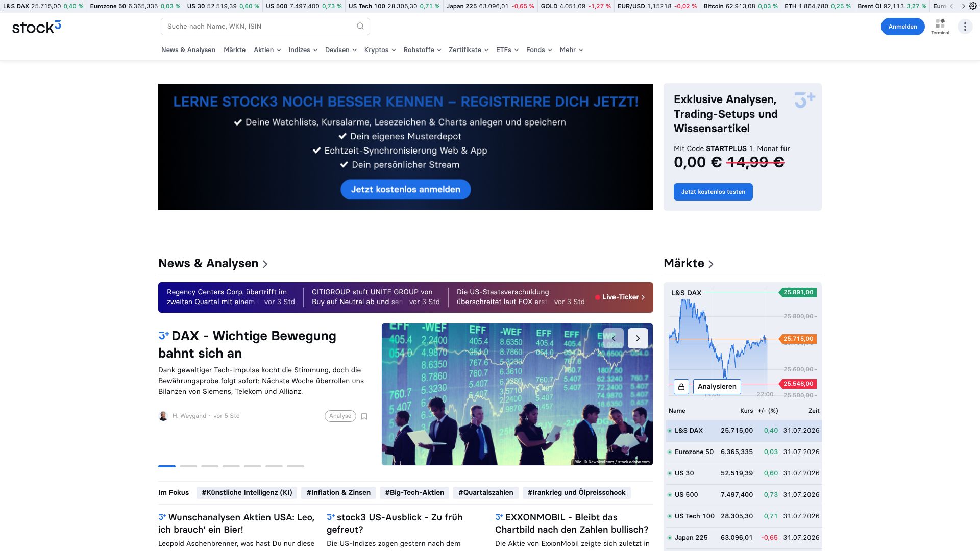Select Japan 225 row in markets table
Screen dimensions: 980x551
[x=744, y=538]
